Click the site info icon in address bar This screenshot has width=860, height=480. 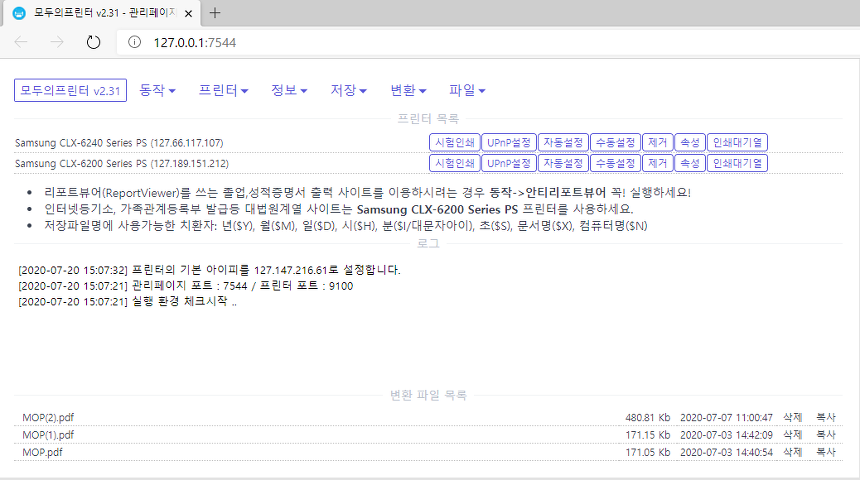[x=133, y=42]
